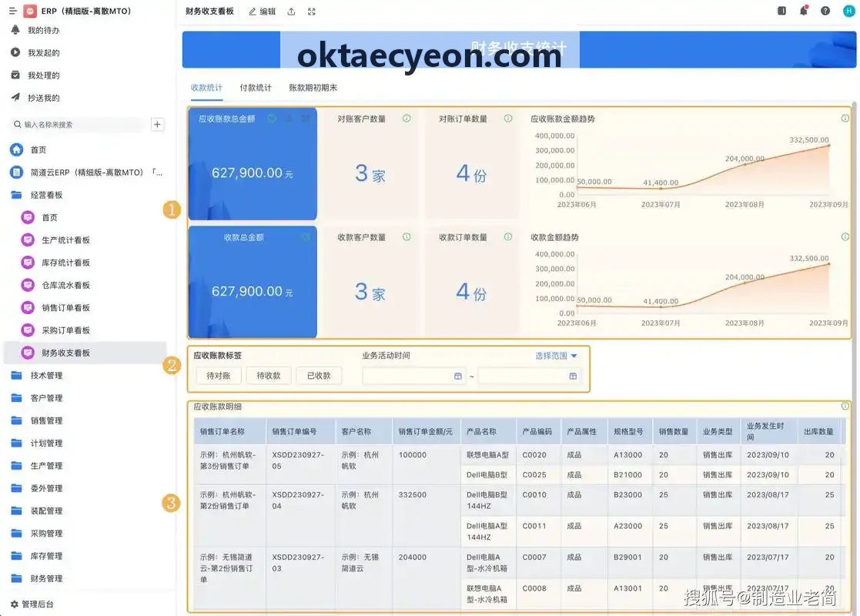Click info icon on 对账订单数量 card
Image resolution: width=860 pixels, height=616 pixels.
point(508,118)
